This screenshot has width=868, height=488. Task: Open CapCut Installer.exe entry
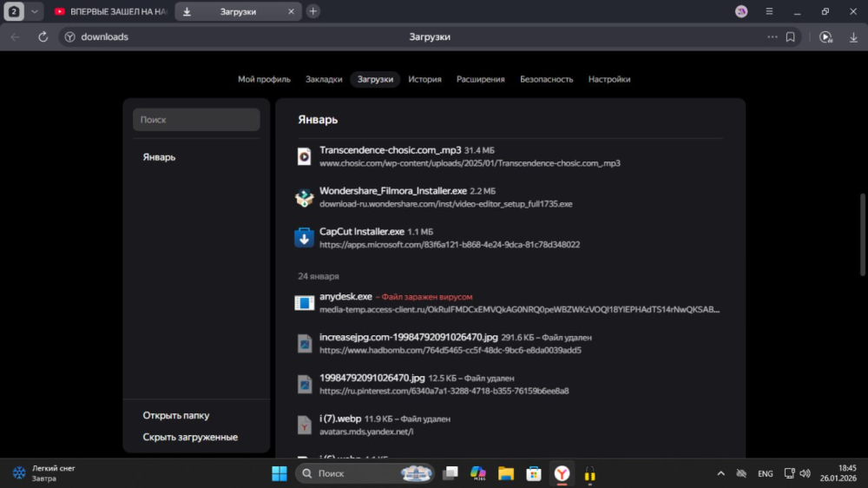(x=362, y=232)
